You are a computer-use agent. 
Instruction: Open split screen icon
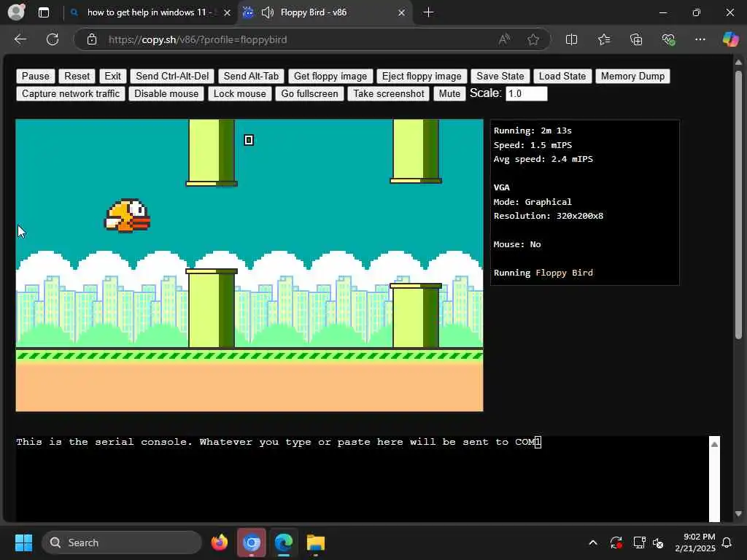pyautogui.click(x=571, y=39)
